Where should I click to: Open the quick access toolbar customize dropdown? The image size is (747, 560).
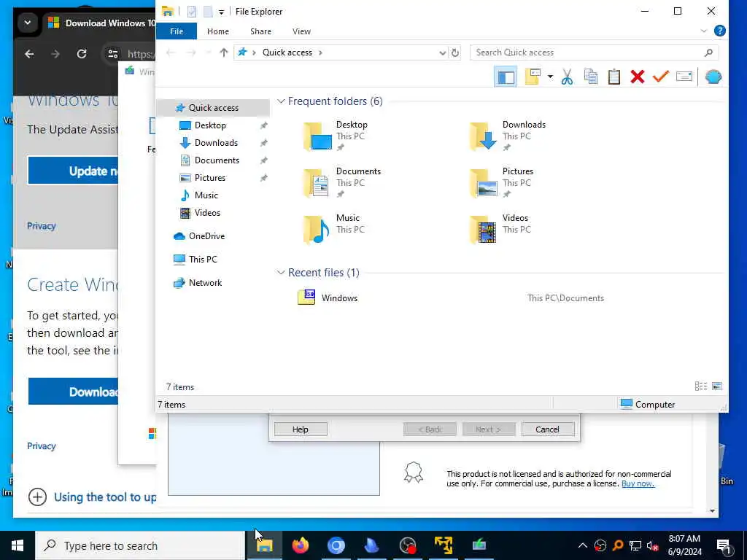(x=221, y=12)
